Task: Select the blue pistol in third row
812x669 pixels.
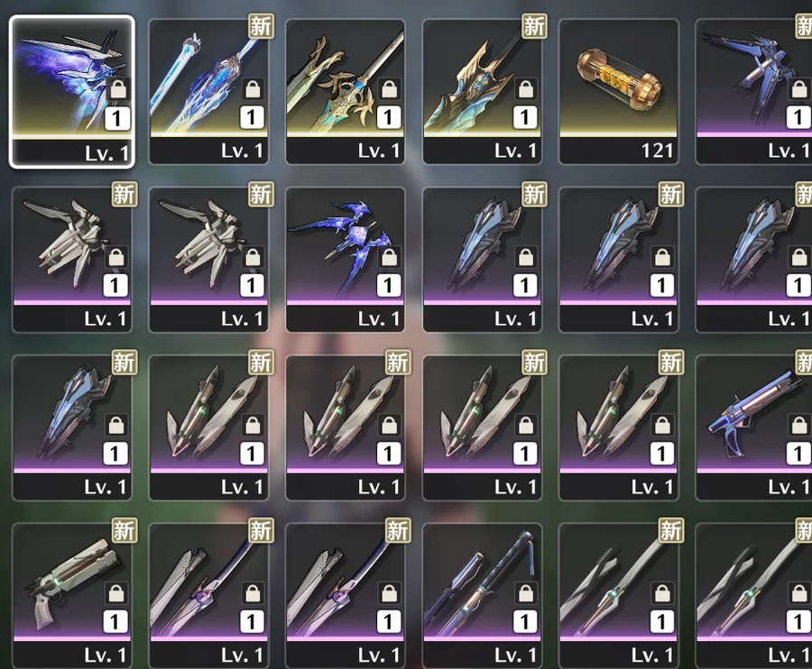Action: [754, 427]
